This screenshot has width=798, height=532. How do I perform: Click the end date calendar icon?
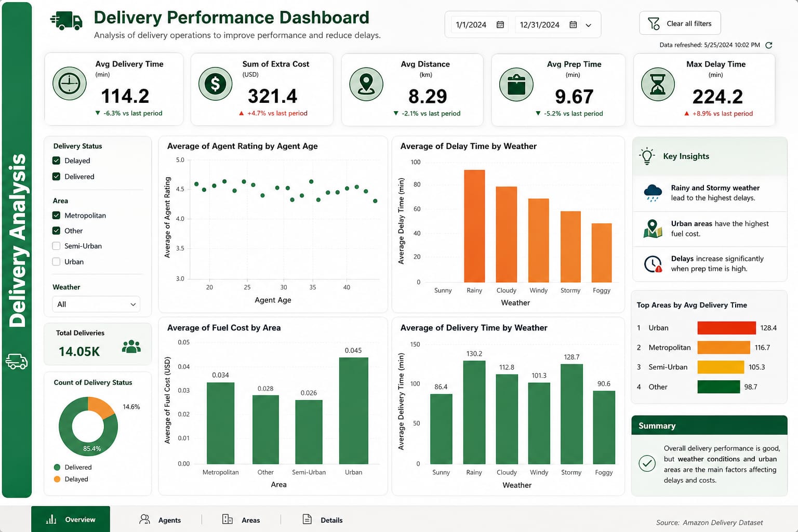[x=573, y=24]
